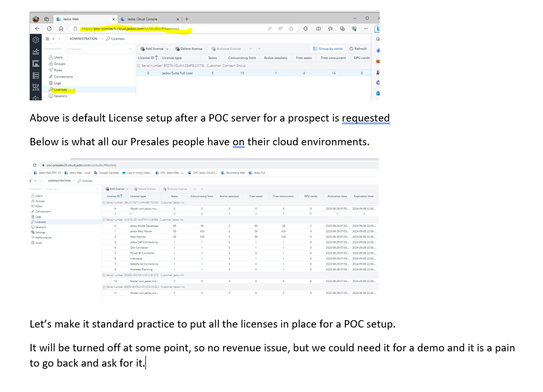Click the browser back arrow in top screenshot

[37, 29]
